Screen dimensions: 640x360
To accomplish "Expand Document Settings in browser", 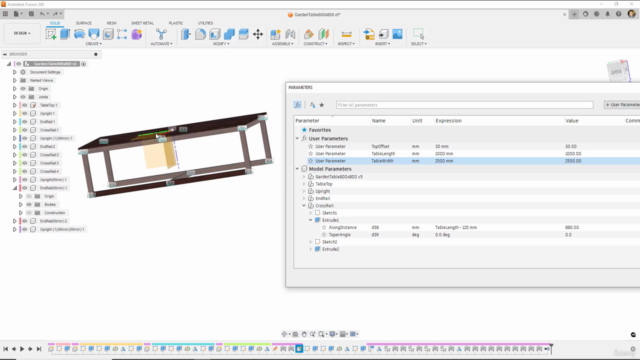I will [x=15, y=72].
